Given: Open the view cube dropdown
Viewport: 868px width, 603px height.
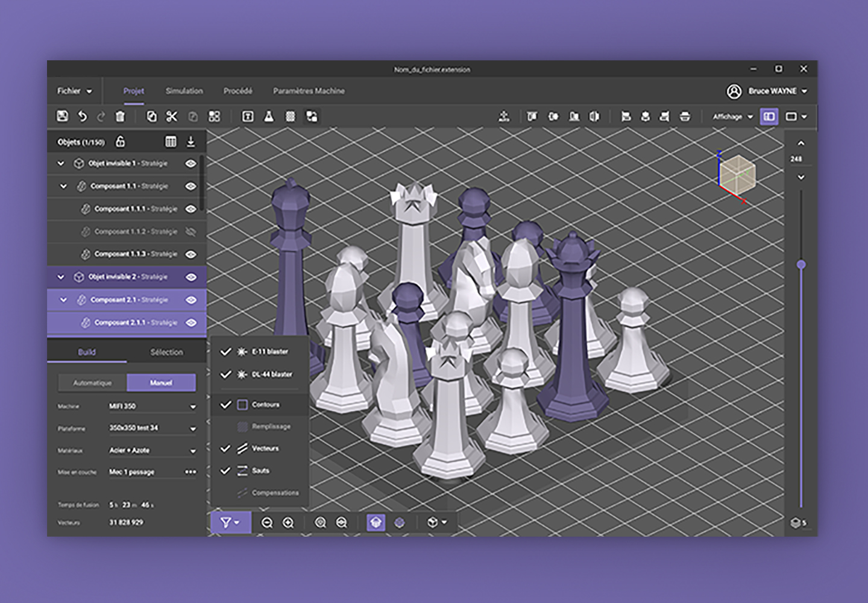Looking at the screenshot, I should pos(436,523).
